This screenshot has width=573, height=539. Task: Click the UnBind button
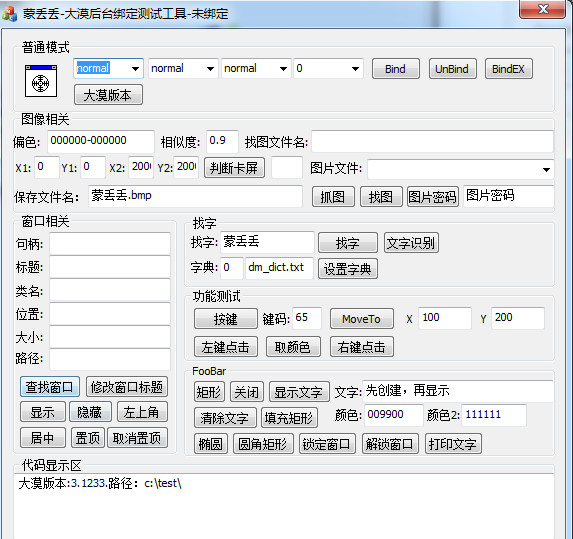tap(452, 69)
